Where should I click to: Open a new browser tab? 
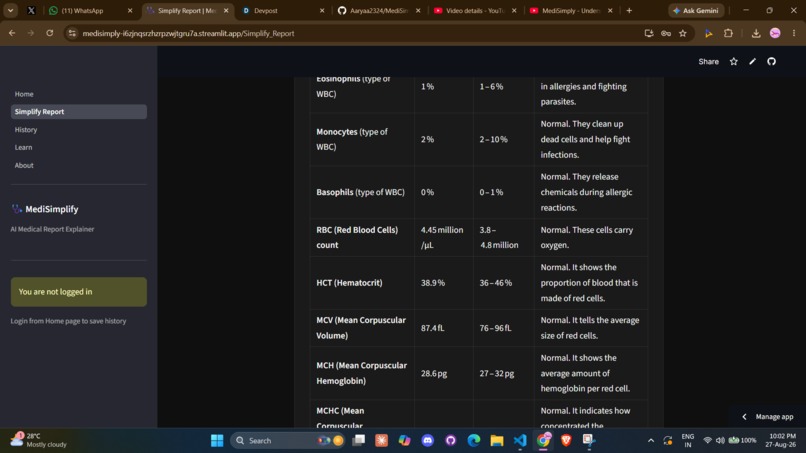point(629,10)
